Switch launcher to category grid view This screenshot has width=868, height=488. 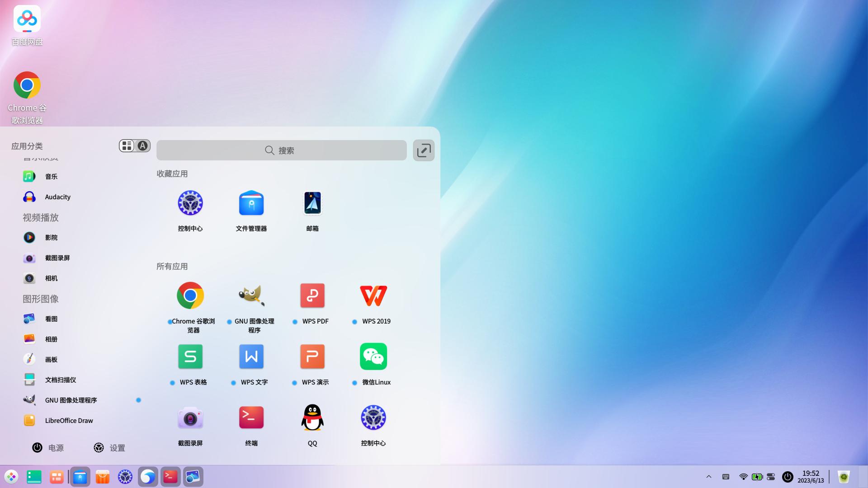click(x=127, y=145)
